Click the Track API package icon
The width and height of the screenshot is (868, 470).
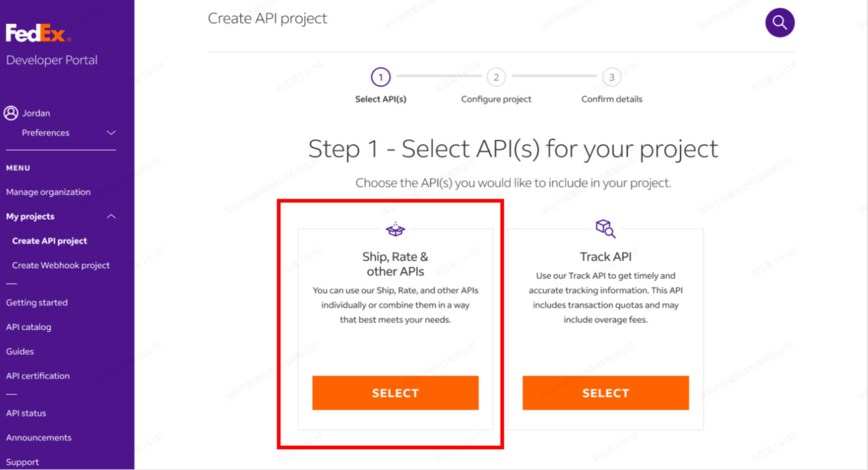point(605,228)
